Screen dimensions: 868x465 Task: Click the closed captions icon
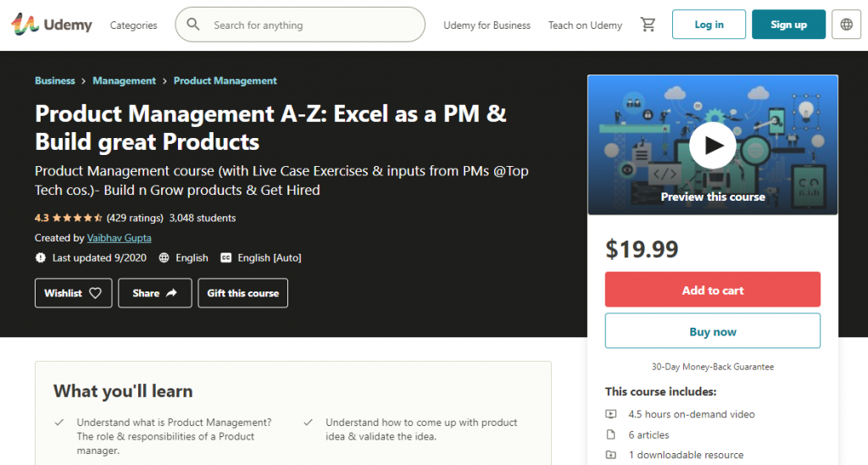pos(226,257)
